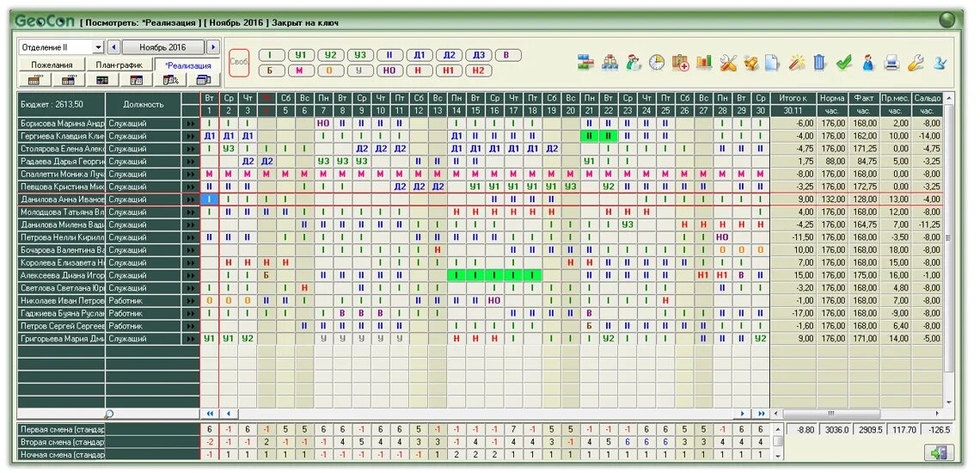The height and width of the screenshot is (473, 980).
Task: Jump to first day double-left arrow
Action: point(210,414)
